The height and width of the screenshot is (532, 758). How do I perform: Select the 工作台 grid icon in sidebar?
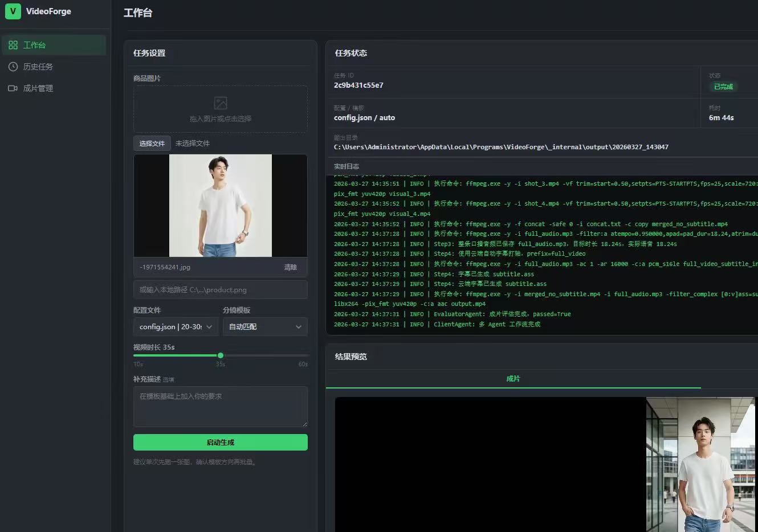click(x=13, y=44)
